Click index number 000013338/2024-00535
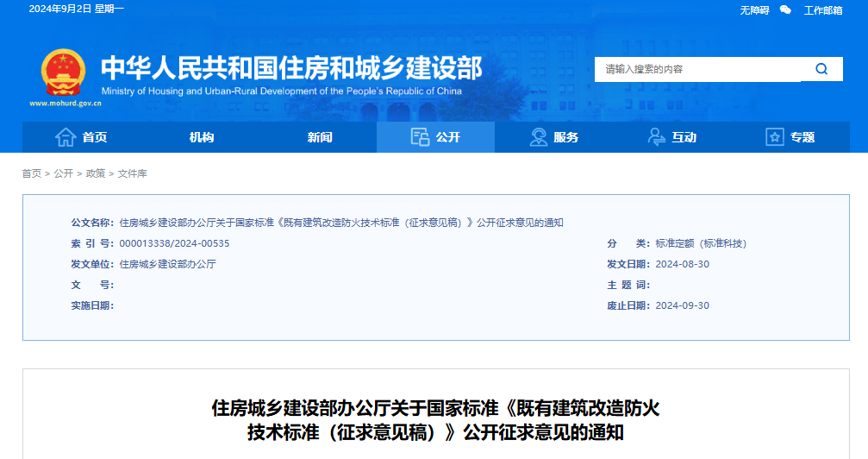868x459 pixels. [x=174, y=243]
